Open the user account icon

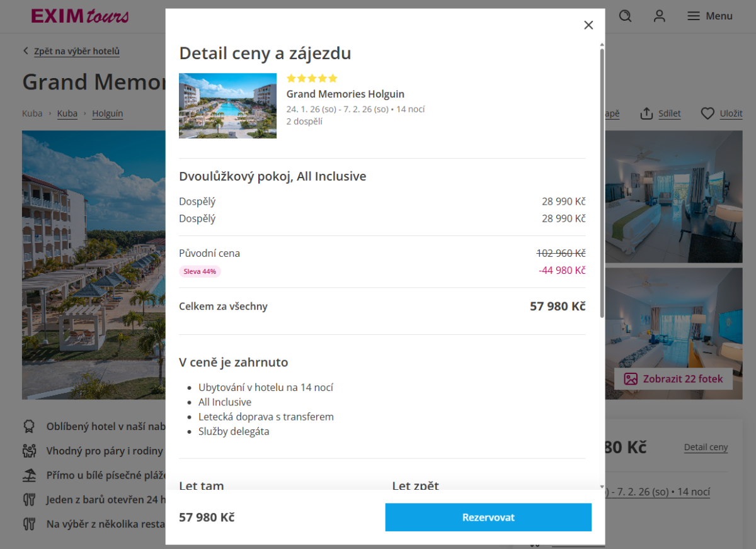[659, 16]
